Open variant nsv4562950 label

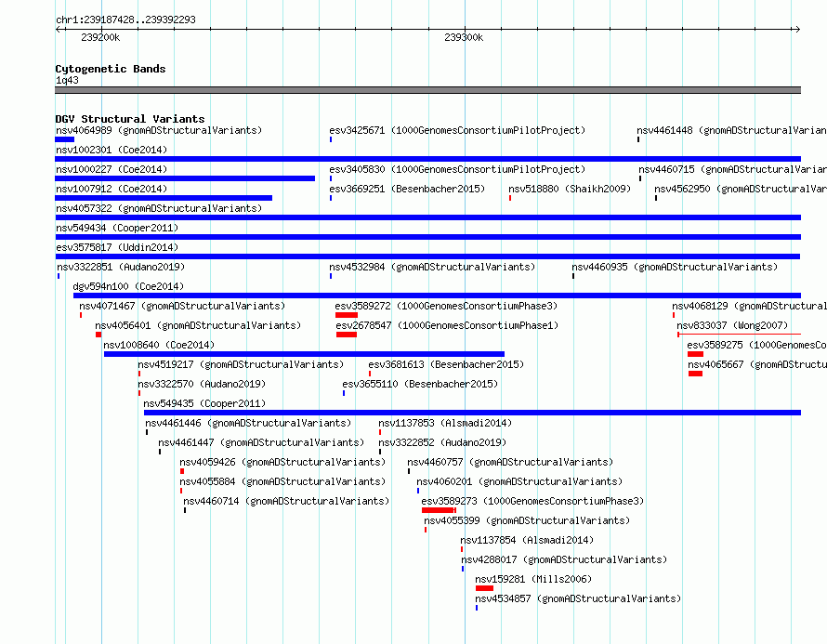pyautogui.click(x=741, y=189)
